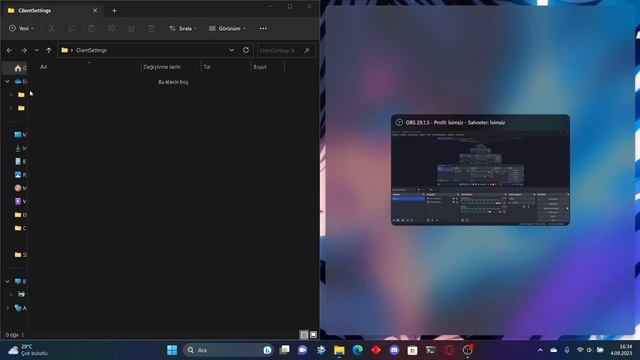The image size is (640, 360).
Task: Refresh the ClientSettings folder view
Action: click(x=246, y=50)
